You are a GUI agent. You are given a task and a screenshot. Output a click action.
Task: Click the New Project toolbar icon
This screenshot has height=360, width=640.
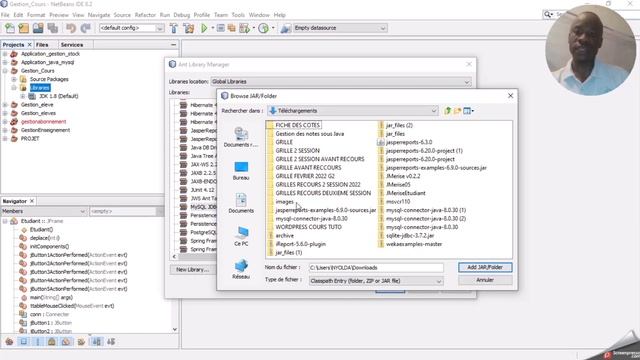(x=24, y=28)
